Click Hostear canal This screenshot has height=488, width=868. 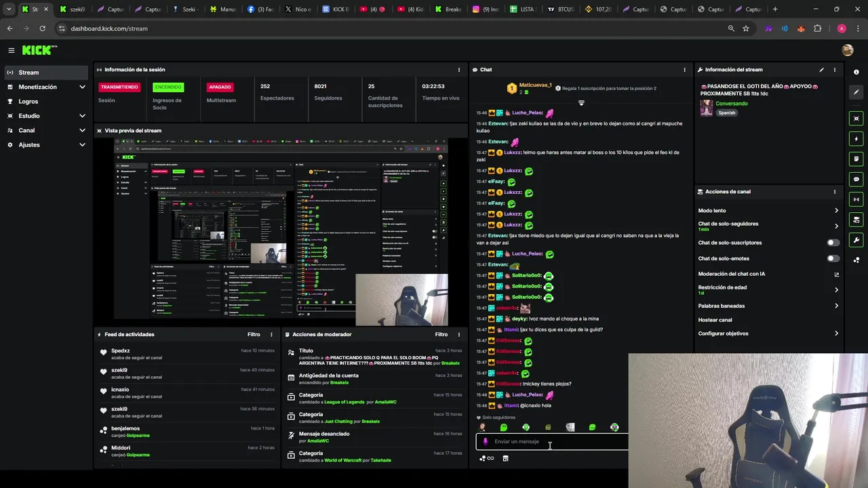715,320
